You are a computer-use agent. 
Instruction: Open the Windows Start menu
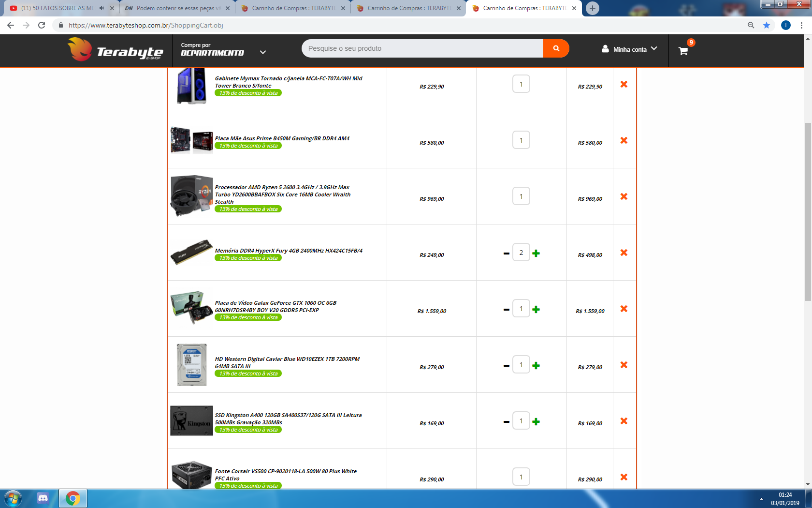click(x=13, y=498)
